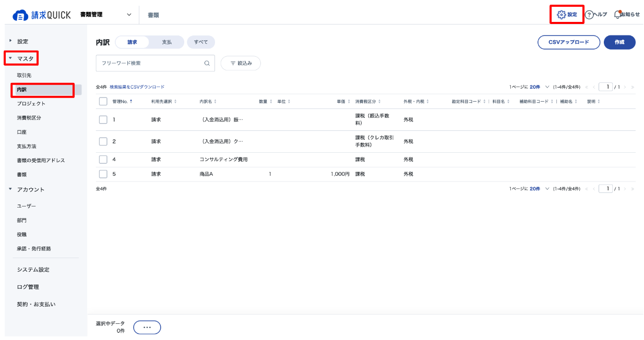644x340 pixels.
Task: Open 取引先 in the sidebar
Action: pos(24,76)
